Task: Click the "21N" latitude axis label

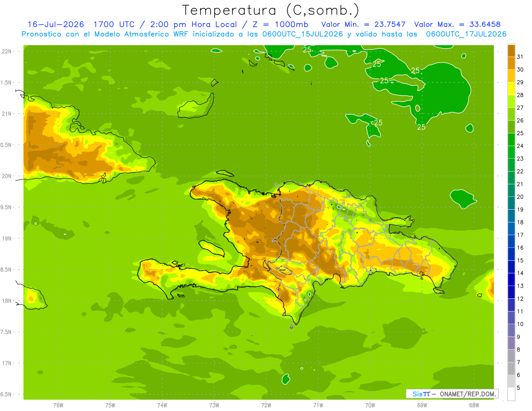Action: pyautogui.click(x=7, y=114)
